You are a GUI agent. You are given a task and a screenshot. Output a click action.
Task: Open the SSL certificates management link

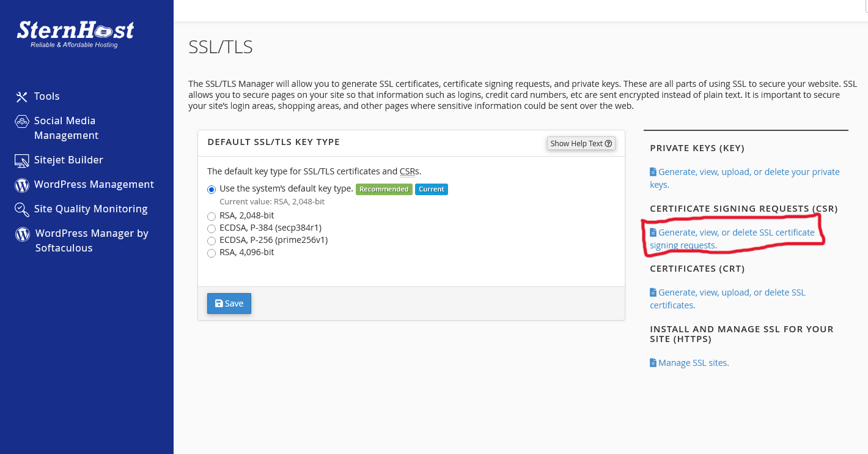point(731,293)
